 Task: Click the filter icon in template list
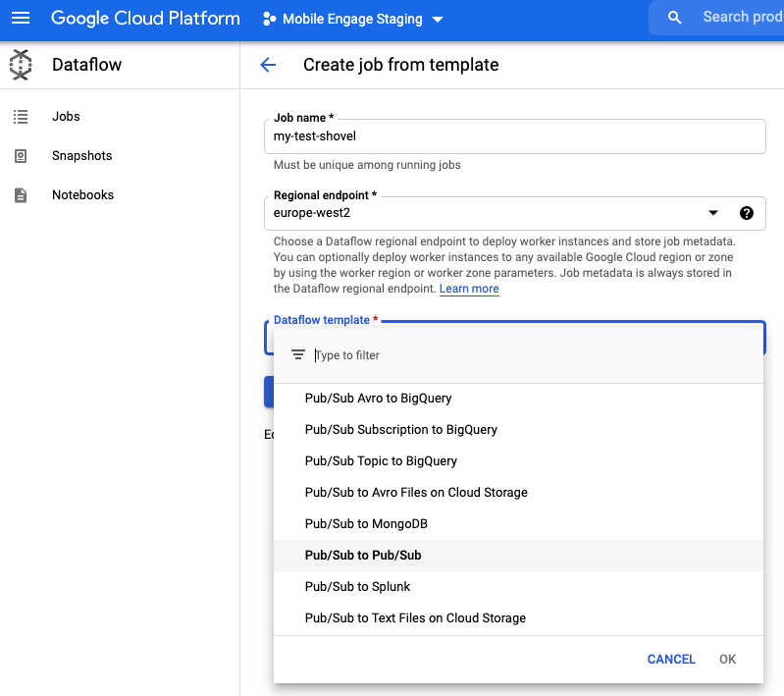point(298,355)
